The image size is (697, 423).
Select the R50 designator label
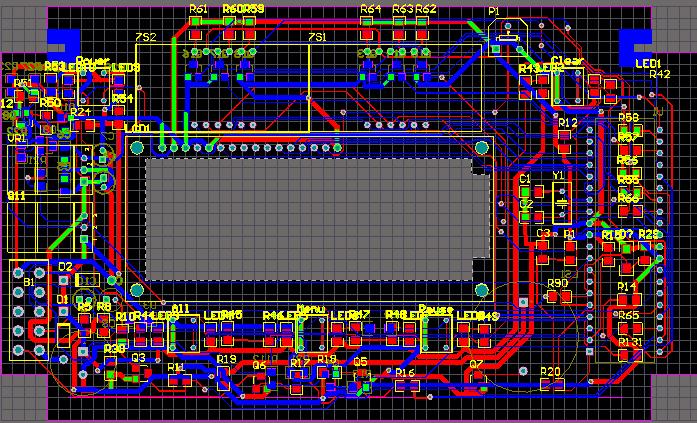coord(50,103)
